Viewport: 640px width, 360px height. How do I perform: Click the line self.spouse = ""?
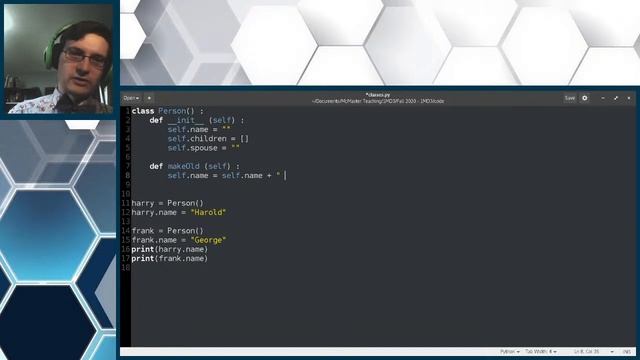(204, 148)
